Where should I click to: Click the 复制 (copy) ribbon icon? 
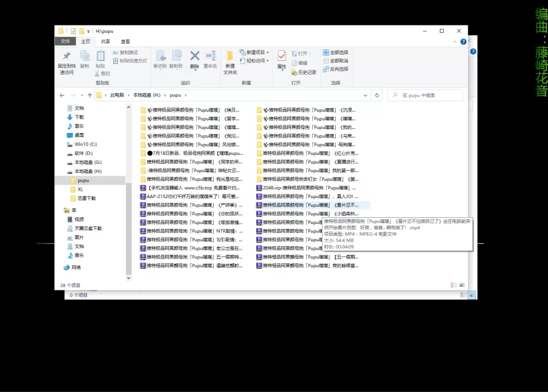point(84,59)
